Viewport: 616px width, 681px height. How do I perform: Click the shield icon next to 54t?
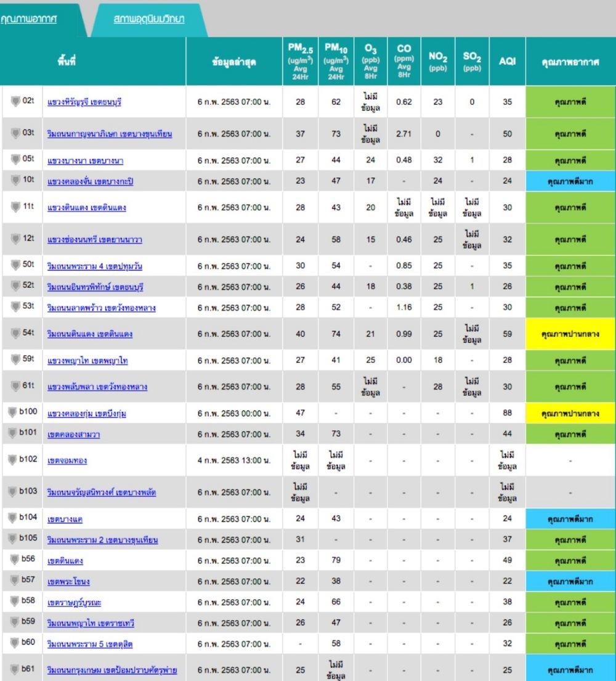click(x=15, y=333)
